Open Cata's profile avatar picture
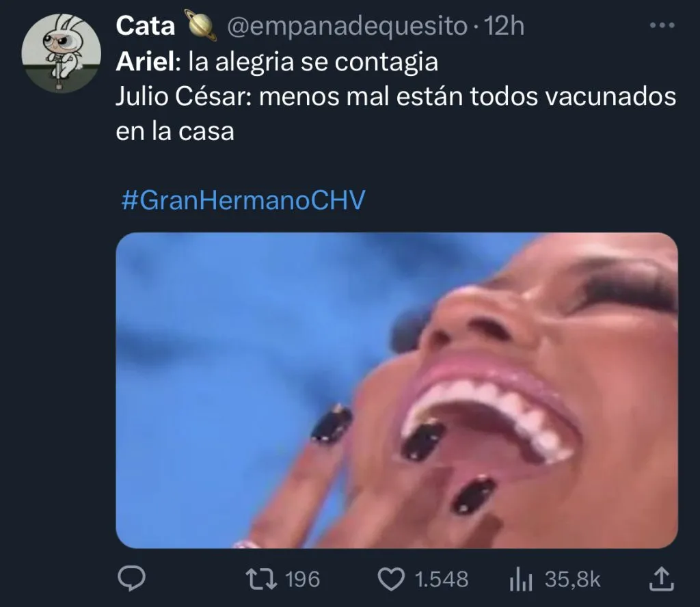 (x=61, y=53)
